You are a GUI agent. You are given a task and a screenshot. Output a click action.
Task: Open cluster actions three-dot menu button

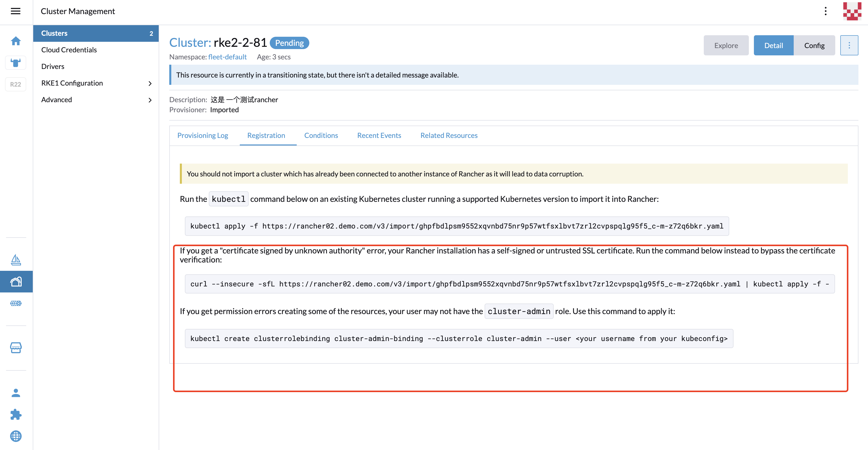pos(849,45)
